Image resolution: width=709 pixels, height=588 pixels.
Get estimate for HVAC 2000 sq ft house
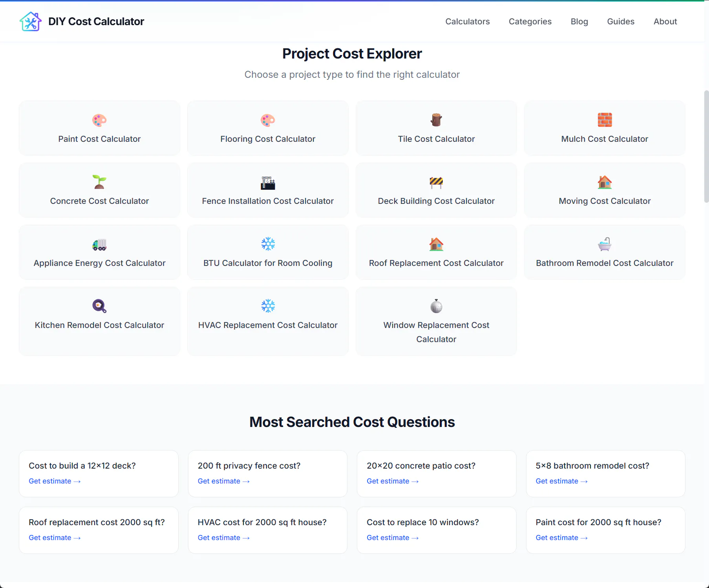coord(224,538)
